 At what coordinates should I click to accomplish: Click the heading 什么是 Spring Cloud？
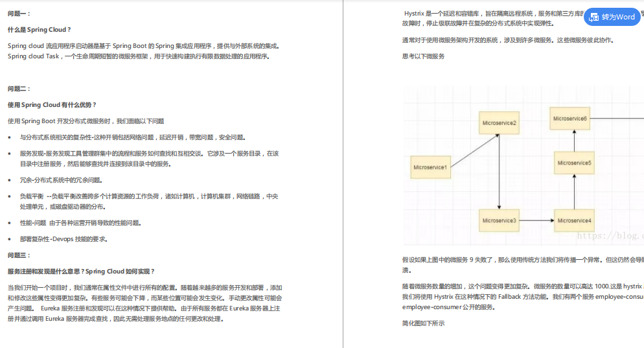coord(40,30)
